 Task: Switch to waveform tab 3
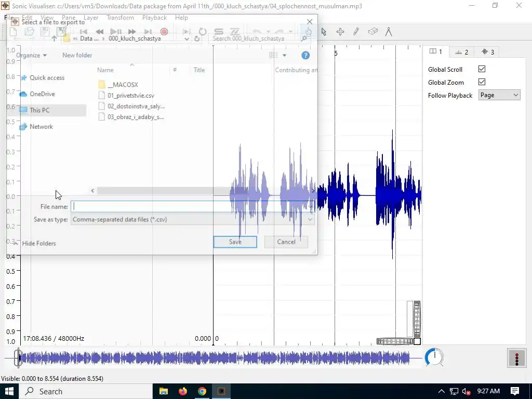[x=487, y=52]
